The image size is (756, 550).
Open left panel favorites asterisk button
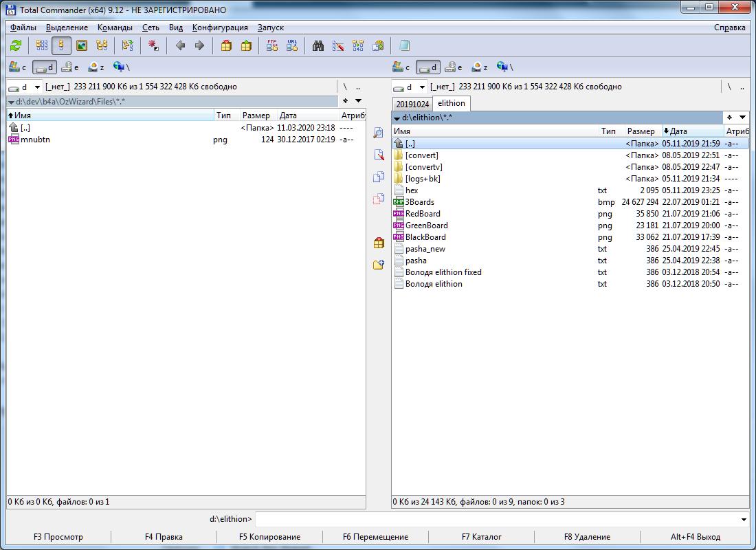(x=345, y=101)
